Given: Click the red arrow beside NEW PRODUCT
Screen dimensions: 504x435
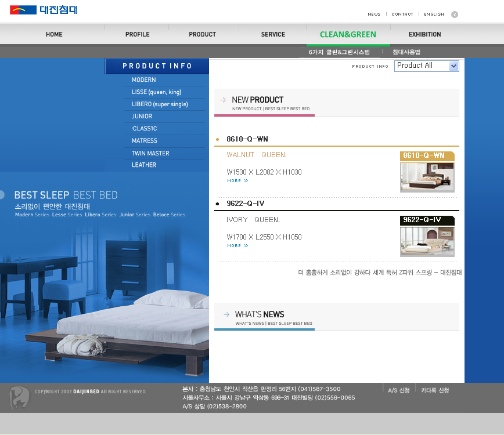Looking at the screenshot, I should coord(223,100).
